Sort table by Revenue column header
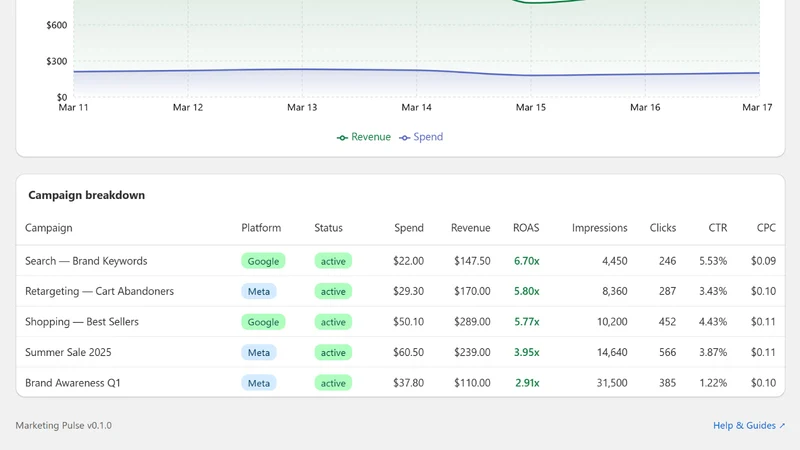800x450 pixels. point(470,228)
